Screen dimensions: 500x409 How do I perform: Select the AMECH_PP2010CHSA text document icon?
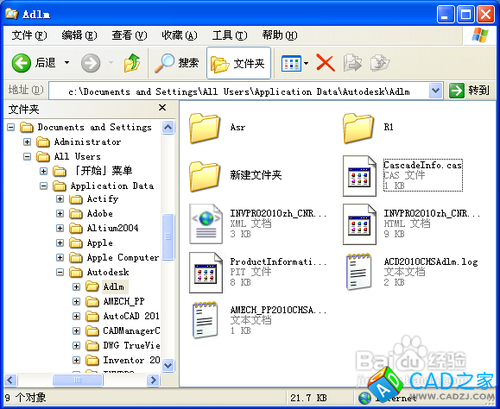tap(205, 320)
